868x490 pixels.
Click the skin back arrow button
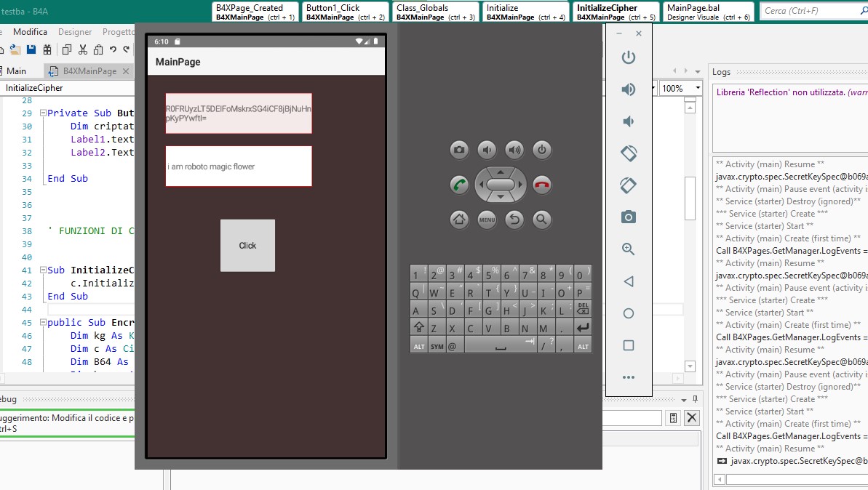pos(514,220)
